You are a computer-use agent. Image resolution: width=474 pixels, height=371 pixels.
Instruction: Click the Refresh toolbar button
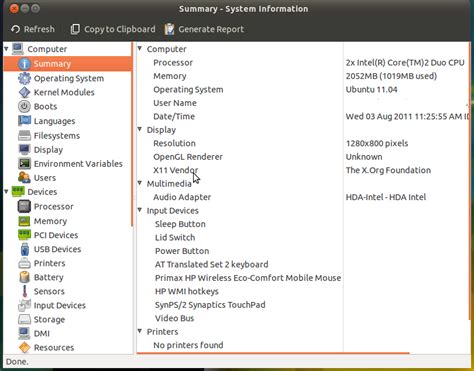click(x=32, y=29)
